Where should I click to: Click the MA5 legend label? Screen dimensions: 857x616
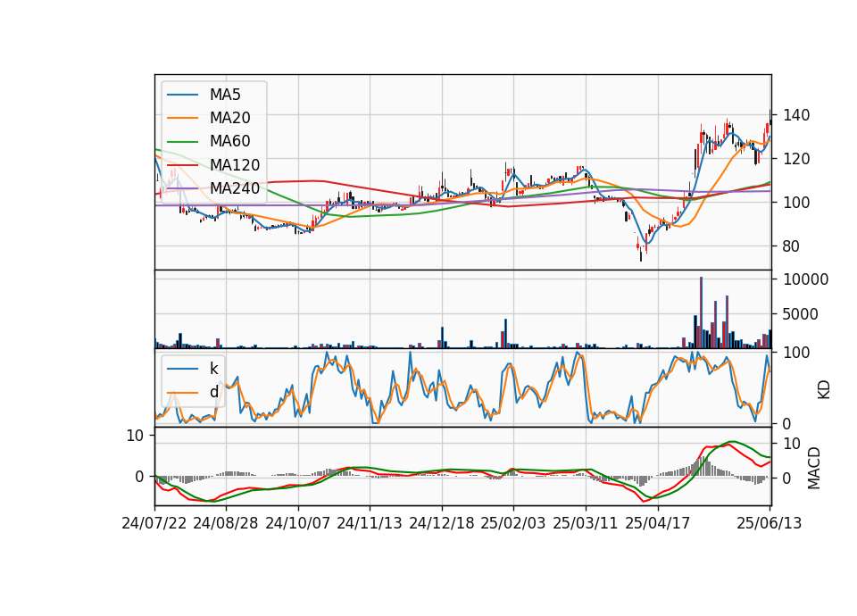pyautogui.click(x=225, y=95)
